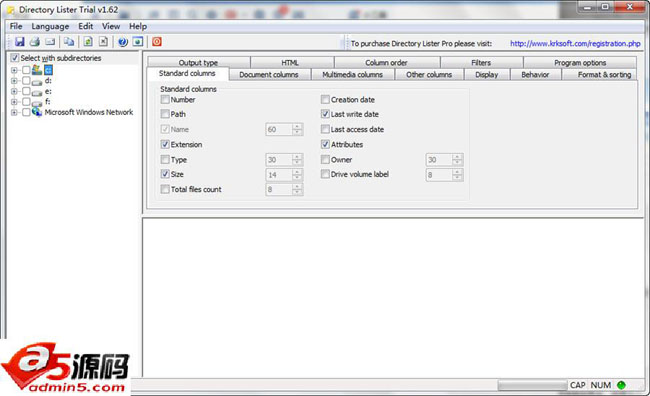Click the c: drive icon in the tree
This screenshot has width=650, height=396.
click(x=37, y=69)
